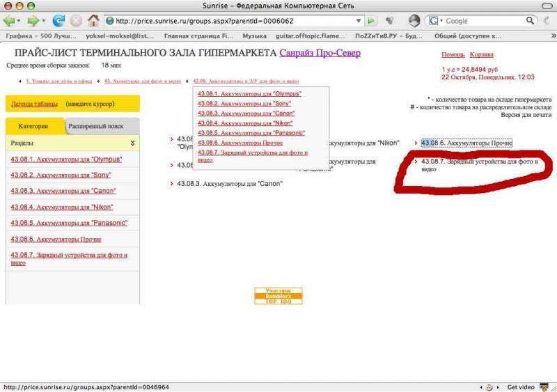Open sidebar link '43.08.4. Аккумуляторы для Nikon'

coord(62,207)
